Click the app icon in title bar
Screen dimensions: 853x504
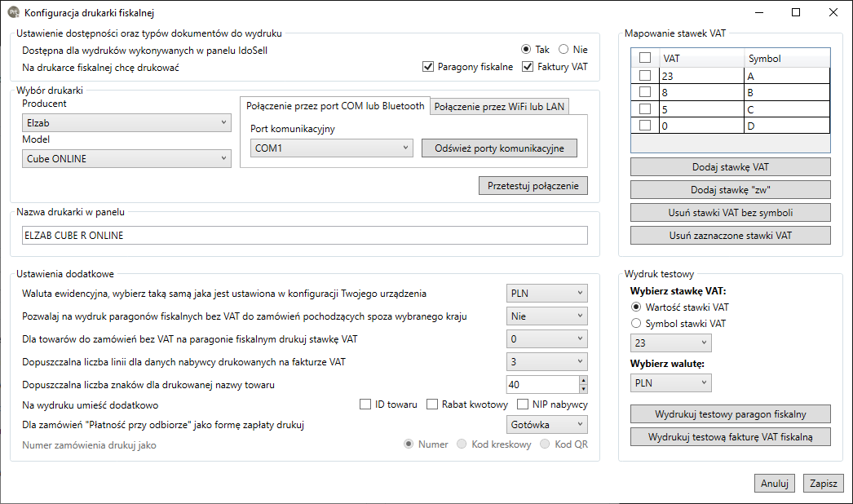(13, 12)
